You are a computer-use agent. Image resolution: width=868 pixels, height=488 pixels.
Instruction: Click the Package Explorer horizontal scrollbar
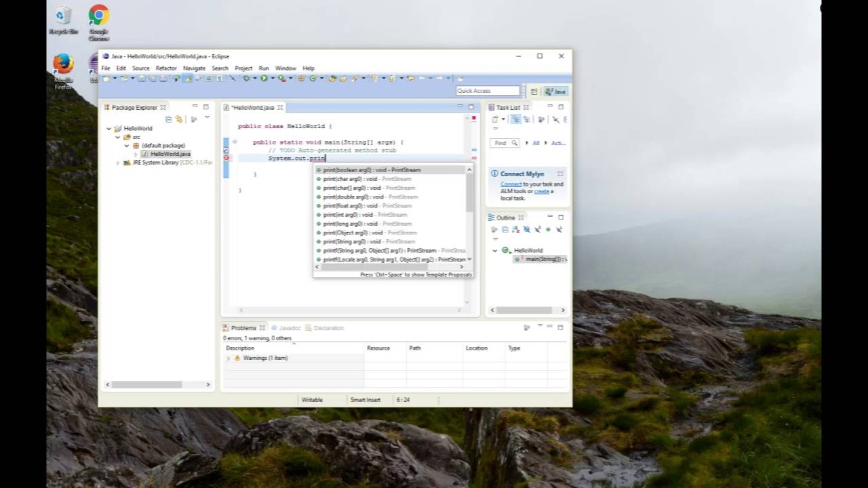[146, 384]
